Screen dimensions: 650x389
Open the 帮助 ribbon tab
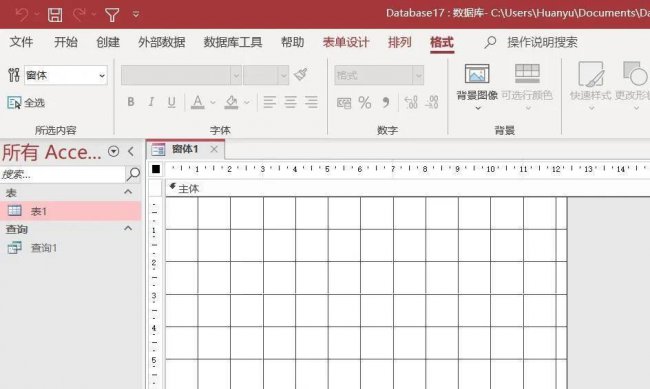click(292, 42)
